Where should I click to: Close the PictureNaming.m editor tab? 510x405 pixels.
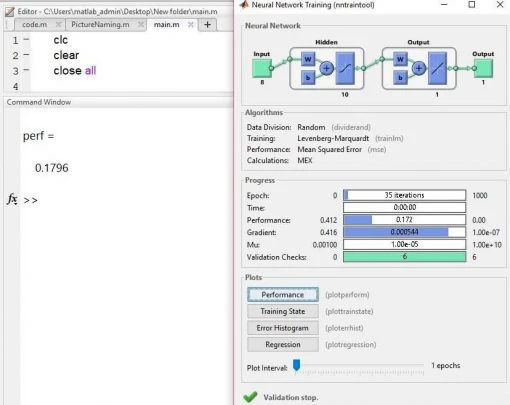click(141, 24)
